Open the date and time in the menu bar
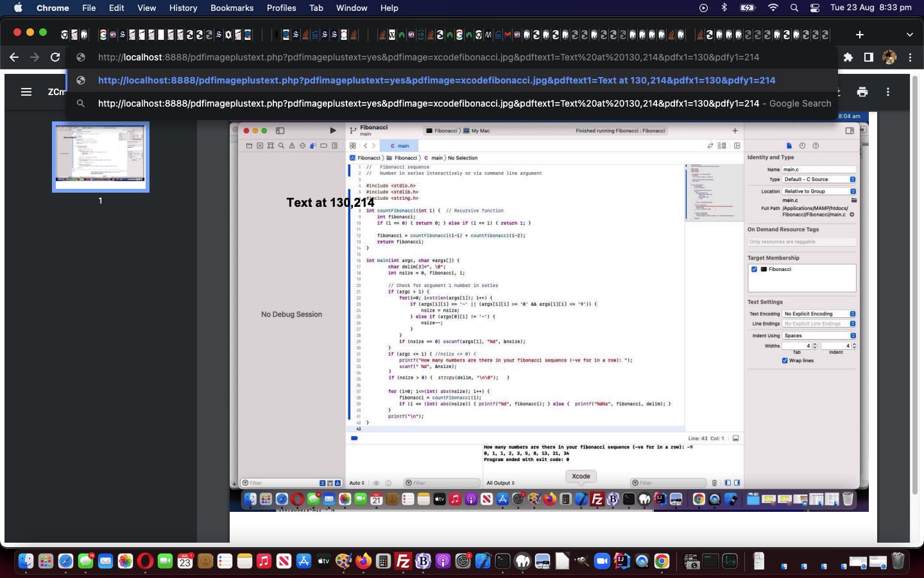Viewport: 924px width, 578px height. point(871,8)
